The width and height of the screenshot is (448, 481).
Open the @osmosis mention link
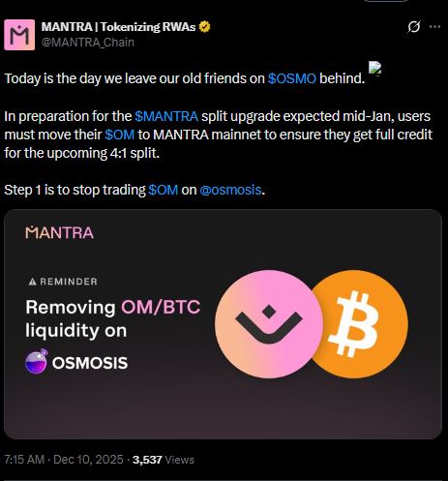(230, 190)
